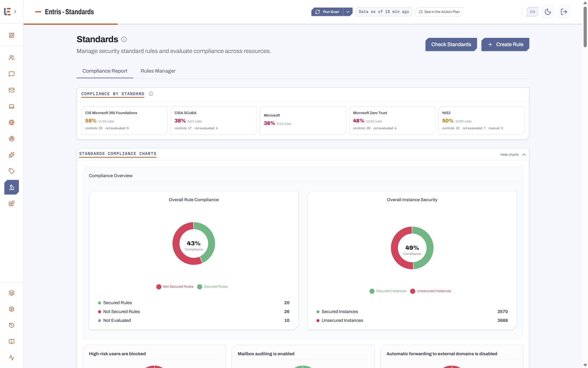Click the Run Scan button
The width and height of the screenshot is (588, 368).
(x=327, y=12)
